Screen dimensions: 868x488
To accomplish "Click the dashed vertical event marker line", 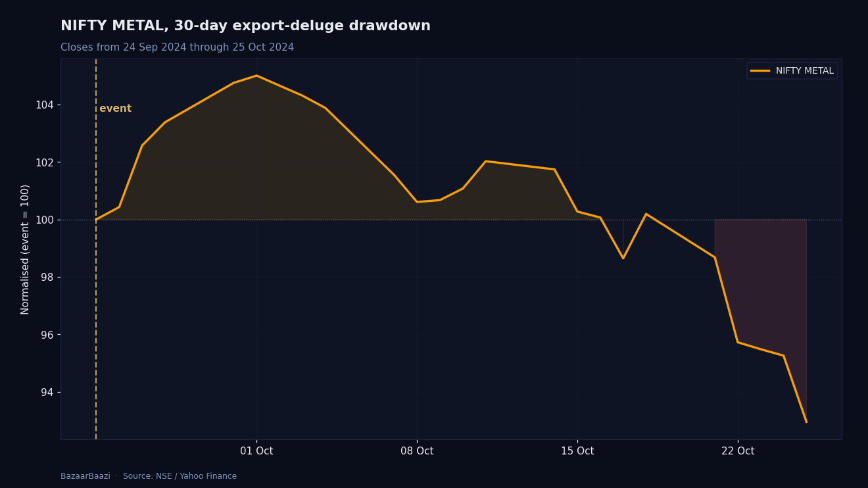I will [96, 249].
